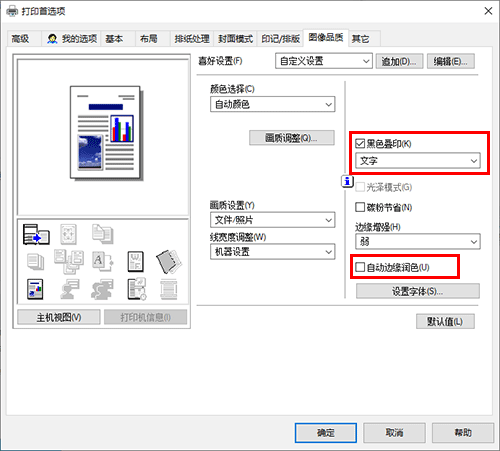500x451 pixels.
Task: Open help with the 帮助 button
Action: pos(463,433)
